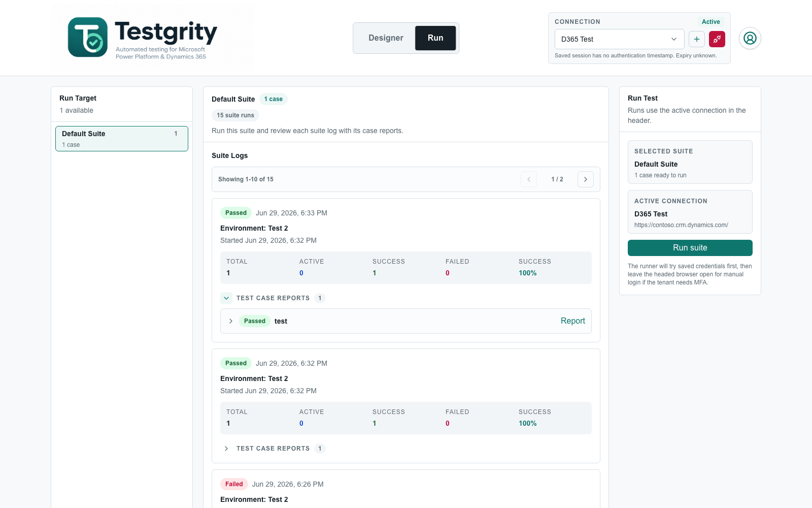The height and width of the screenshot is (508, 812).
Task: Click the runner saved credentials MFA note
Action: 690,274
